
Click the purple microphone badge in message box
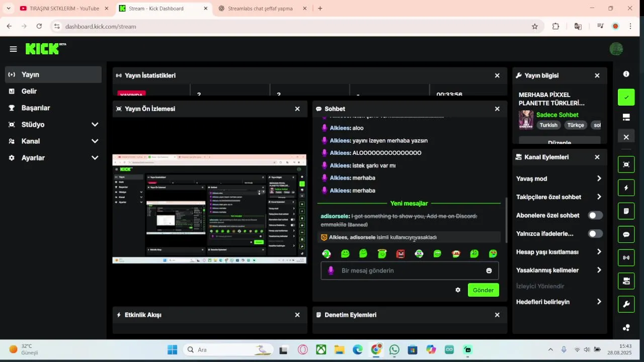tap(331, 270)
